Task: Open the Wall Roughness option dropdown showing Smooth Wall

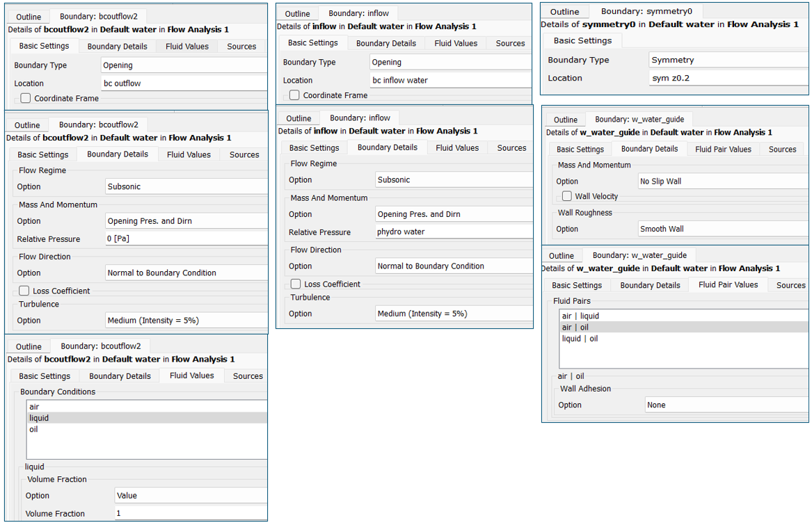Action: (x=722, y=229)
